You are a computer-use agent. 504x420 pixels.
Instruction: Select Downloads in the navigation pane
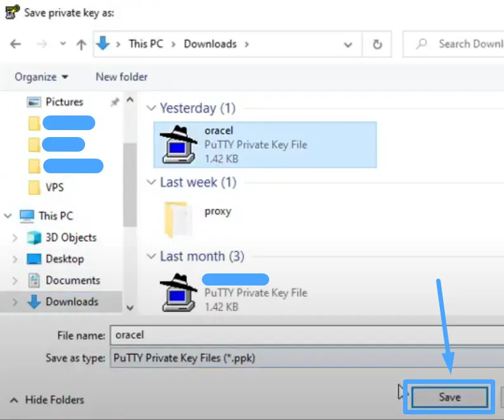(72, 302)
